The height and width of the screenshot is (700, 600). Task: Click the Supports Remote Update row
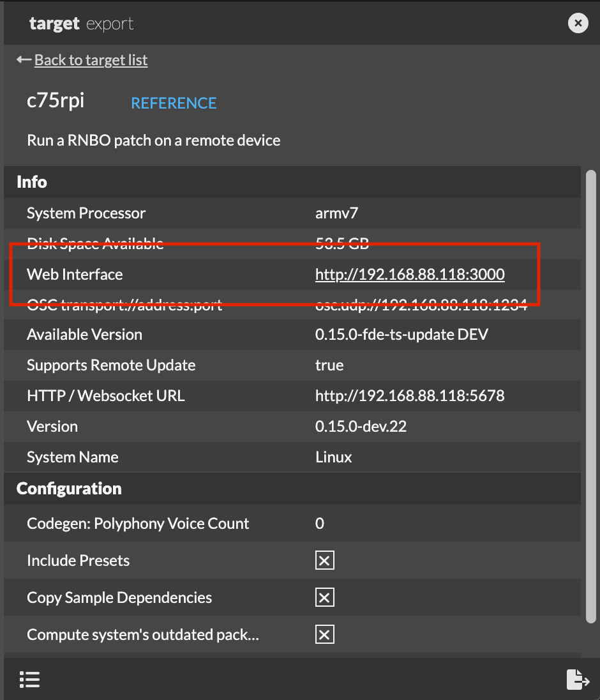point(111,365)
